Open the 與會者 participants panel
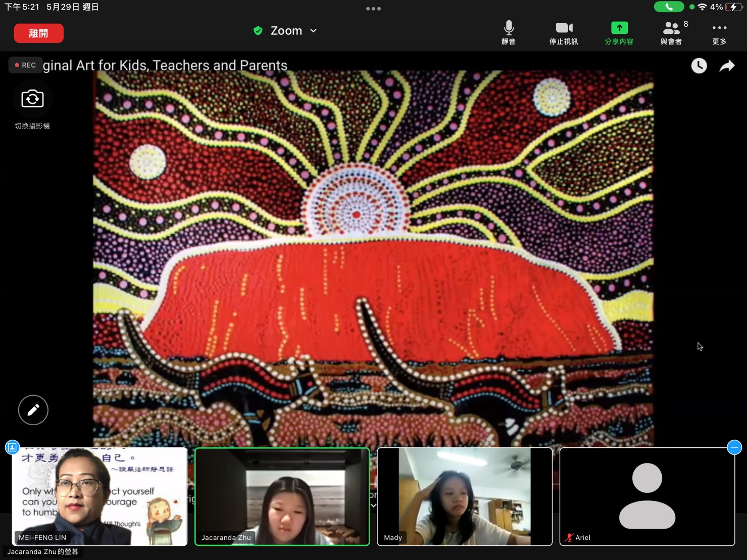Viewport: 747px width, 560px height. click(672, 33)
